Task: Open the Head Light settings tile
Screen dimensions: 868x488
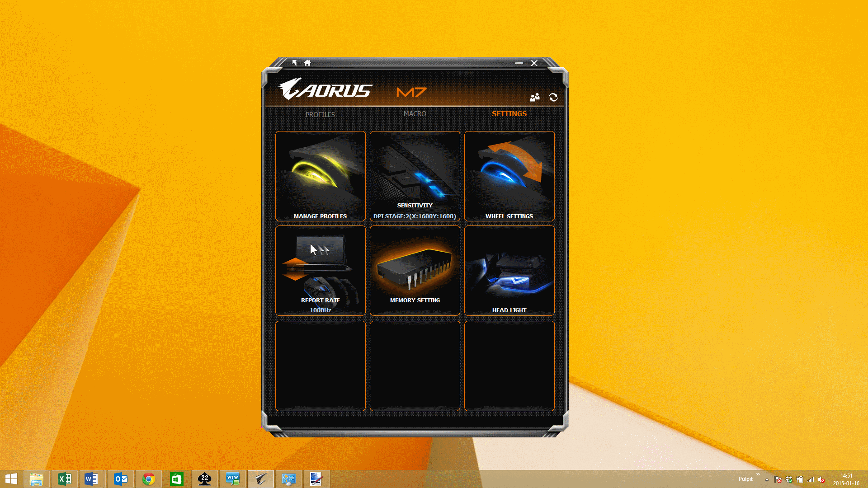Action: pyautogui.click(x=509, y=270)
